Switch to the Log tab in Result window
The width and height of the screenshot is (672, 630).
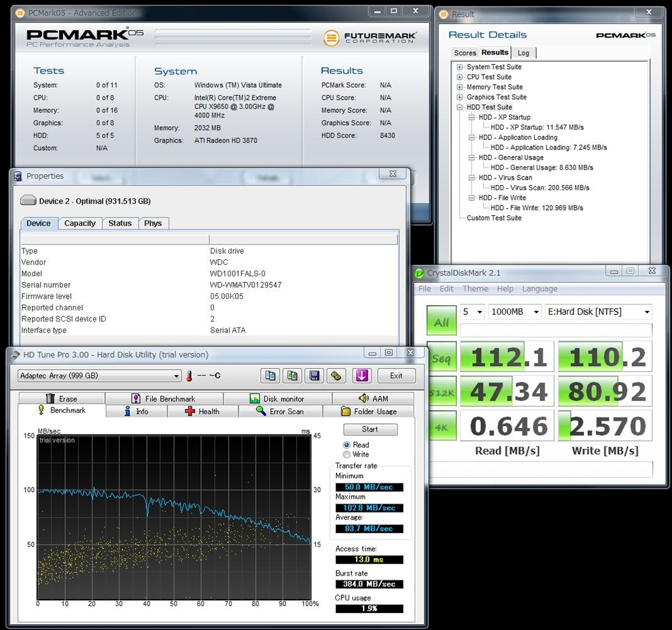tap(523, 53)
